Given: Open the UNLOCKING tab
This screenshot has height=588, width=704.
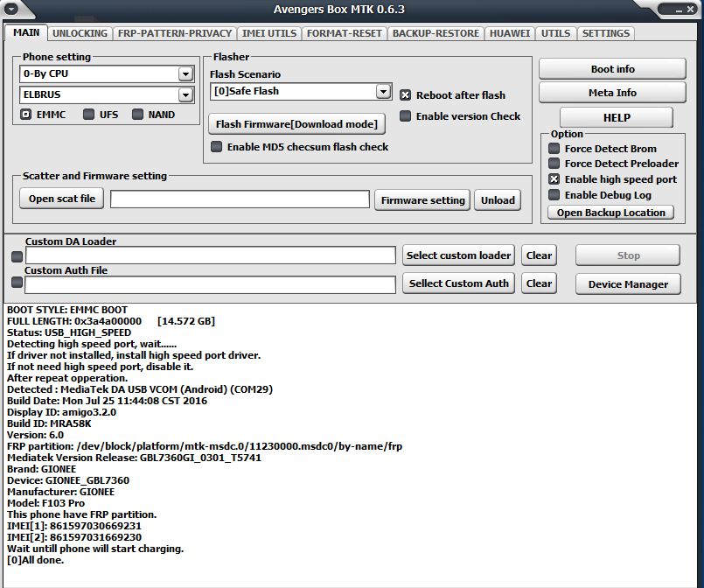Looking at the screenshot, I should (x=80, y=33).
